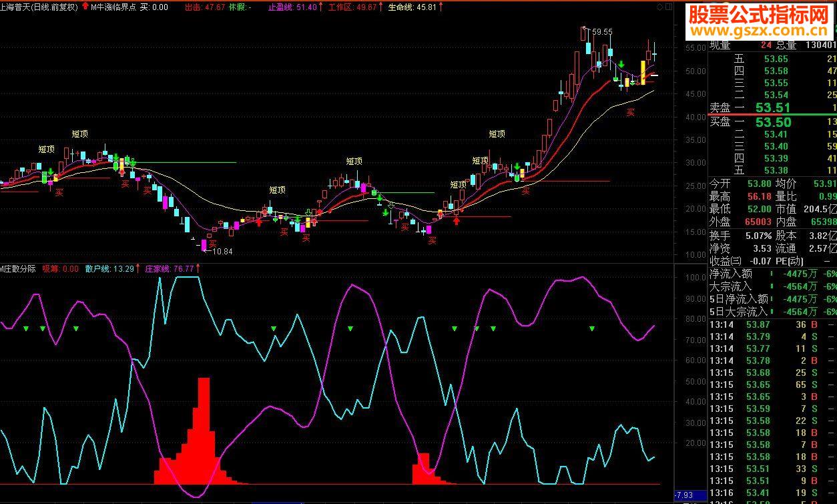
Task: Select the tick trade 53.79 4 S
Action: [773, 336]
